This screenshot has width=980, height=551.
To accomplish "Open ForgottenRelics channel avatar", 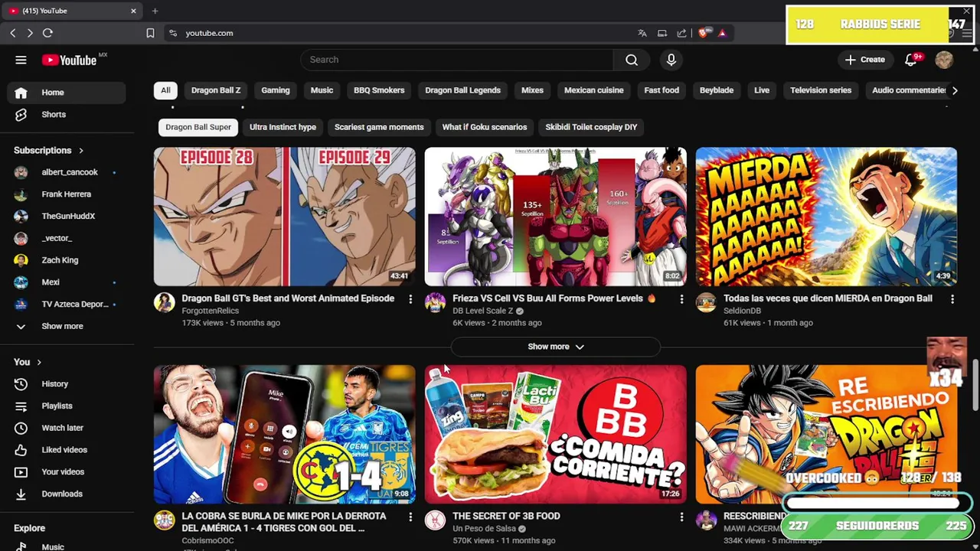I will 164,302.
